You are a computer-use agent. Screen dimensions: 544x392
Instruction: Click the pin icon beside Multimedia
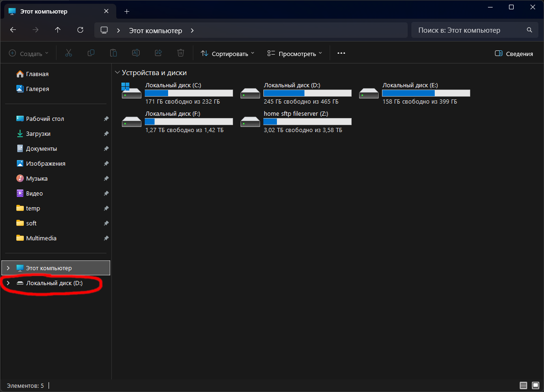tap(106, 238)
